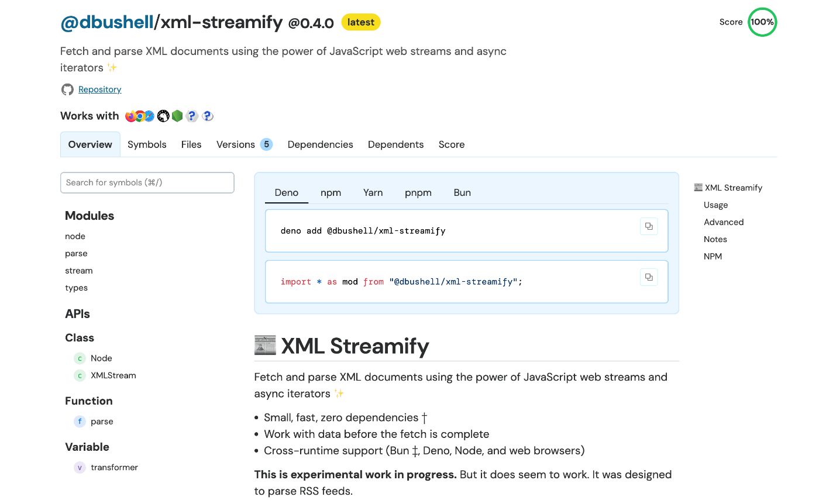Click the green Node.js hexagon icon
This screenshot has height=504, width=819.
click(x=177, y=116)
